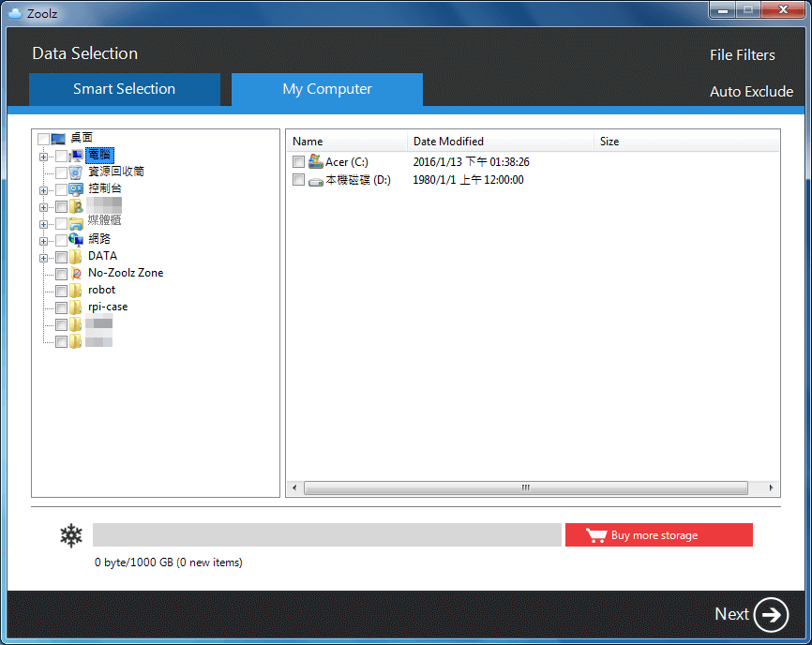The image size is (812, 645).
Task: Select the Acer (C:) drive icon
Action: 314,161
